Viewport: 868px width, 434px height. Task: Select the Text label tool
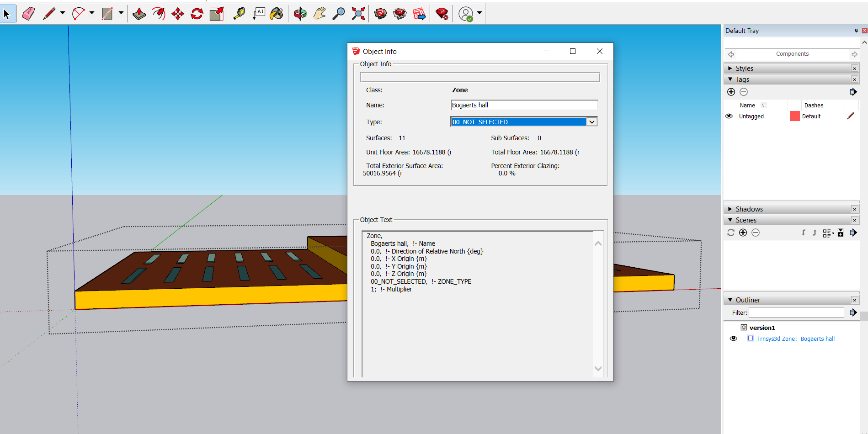coord(259,14)
